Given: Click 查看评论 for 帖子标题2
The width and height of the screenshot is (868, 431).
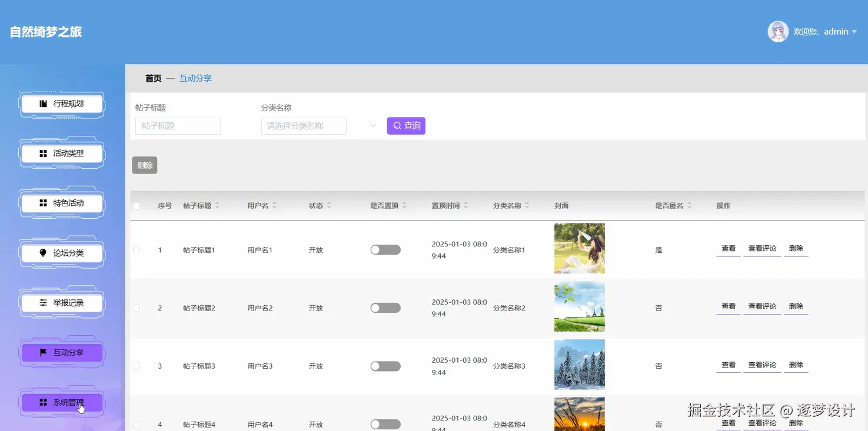Looking at the screenshot, I should 762,307.
